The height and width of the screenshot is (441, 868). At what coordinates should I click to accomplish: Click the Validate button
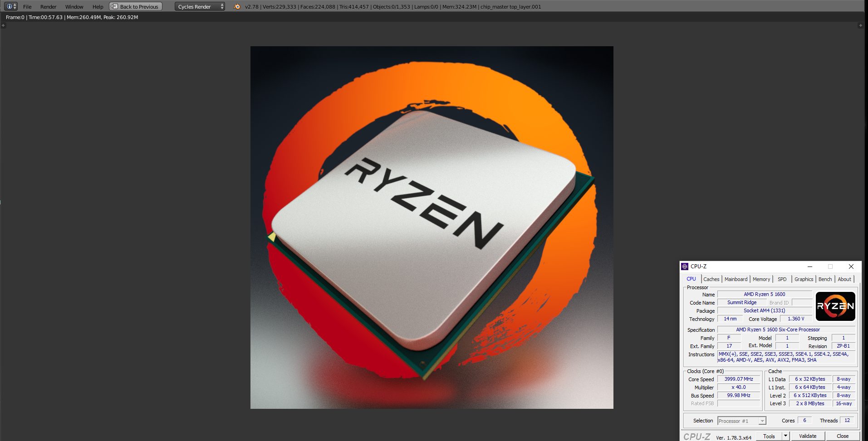[x=808, y=436]
